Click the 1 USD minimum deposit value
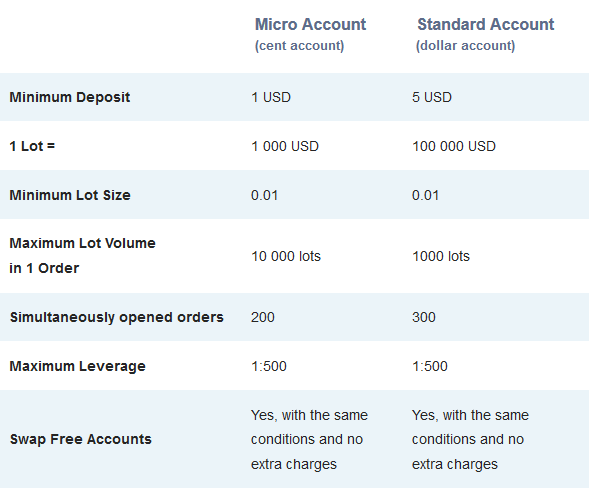590x490 pixels. pos(271,97)
